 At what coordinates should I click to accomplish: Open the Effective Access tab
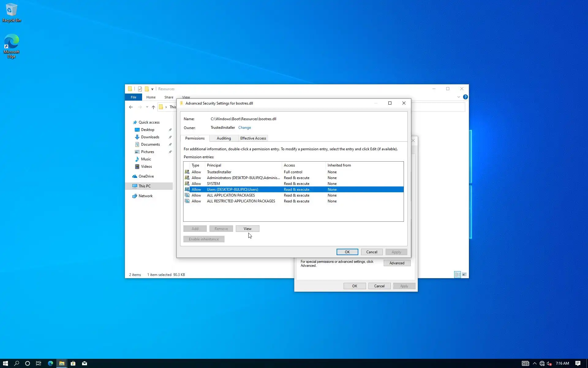click(253, 138)
